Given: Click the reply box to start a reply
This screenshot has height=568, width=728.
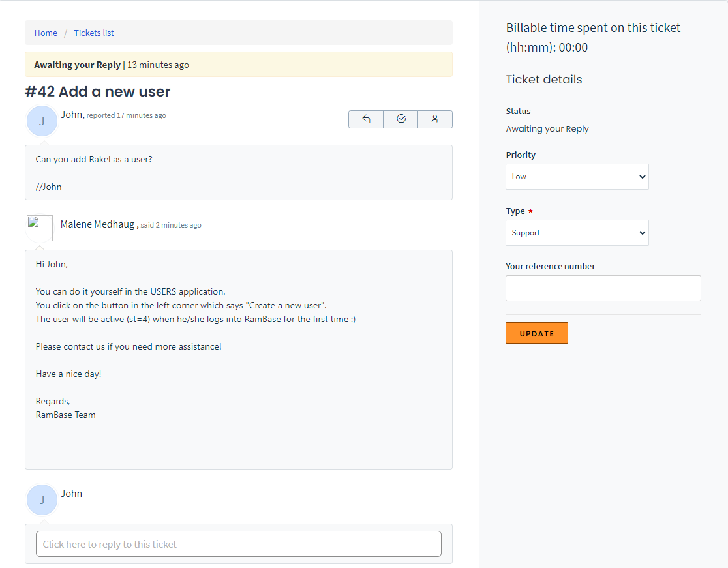Looking at the screenshot, I should click(x=238, y=543).
